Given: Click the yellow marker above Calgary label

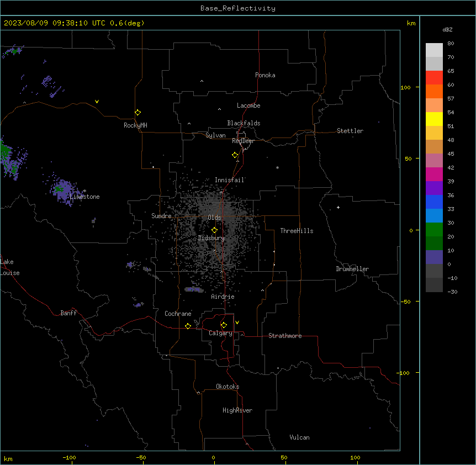Looking at the screenshot, I should click(x=224, y=325).
